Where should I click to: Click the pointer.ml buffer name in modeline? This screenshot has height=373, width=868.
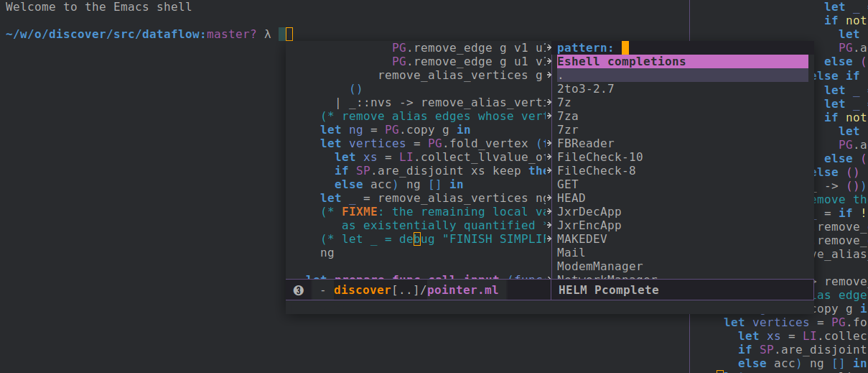pyautogui.click(x=463, y=290)
